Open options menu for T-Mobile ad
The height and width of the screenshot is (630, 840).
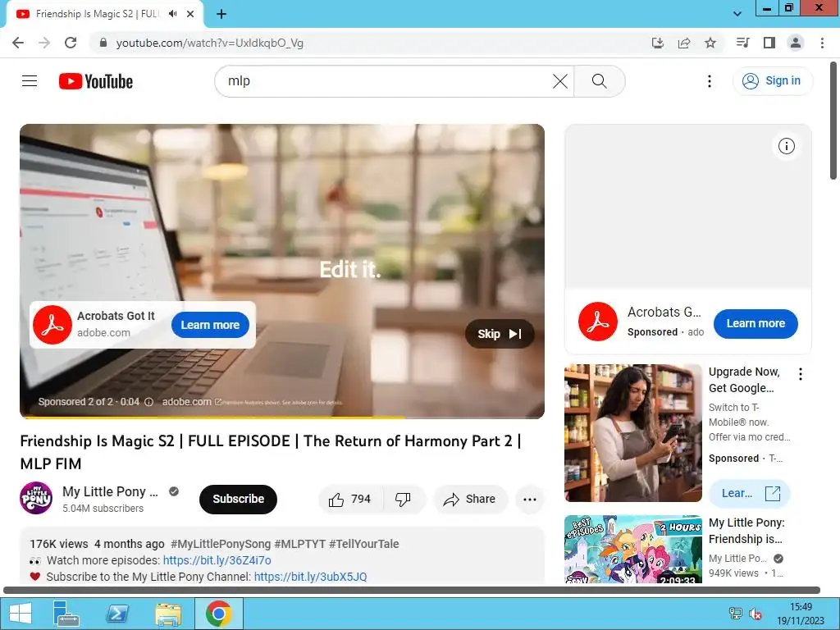[801, 374]
